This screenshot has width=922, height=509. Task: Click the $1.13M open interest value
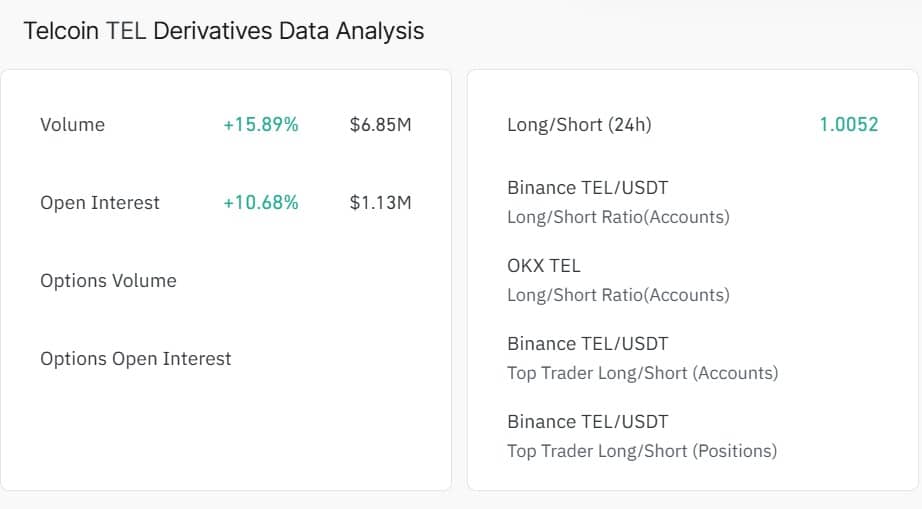(x=380, y=203)
